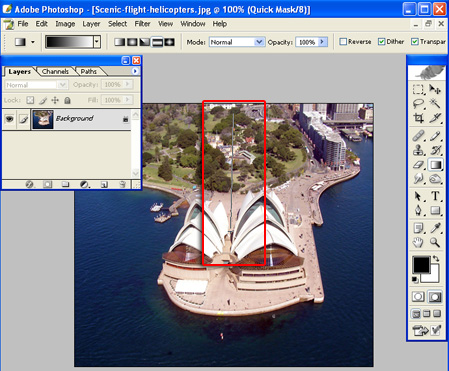
Task: Click the background color swatch
Action: (x=433, y=277)
